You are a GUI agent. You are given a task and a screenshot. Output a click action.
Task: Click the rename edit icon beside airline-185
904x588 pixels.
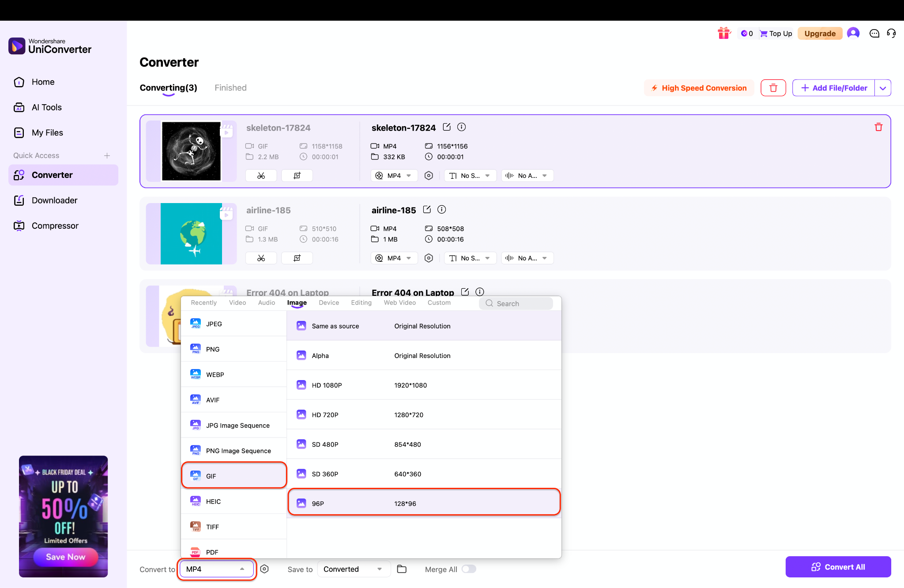[x=427, y=210]
